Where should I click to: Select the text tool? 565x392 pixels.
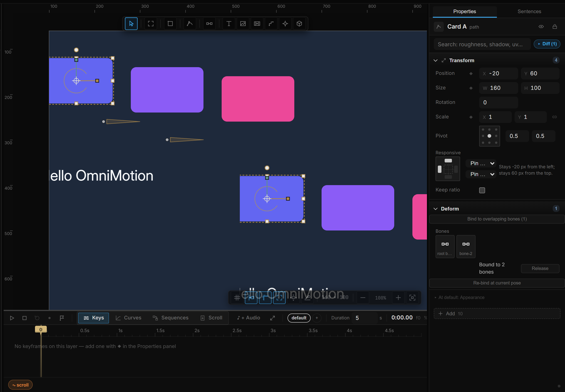tap(229, 24)
